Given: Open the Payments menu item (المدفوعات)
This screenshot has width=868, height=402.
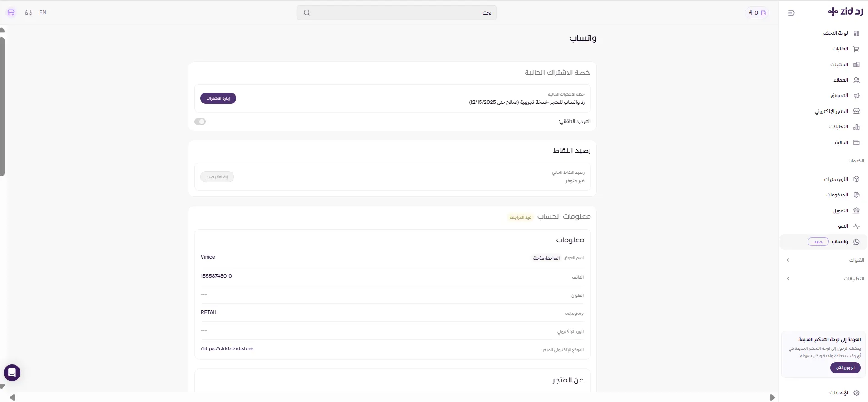Looking at the screenshot, I should pyautogui.click(x=837, y=195).
